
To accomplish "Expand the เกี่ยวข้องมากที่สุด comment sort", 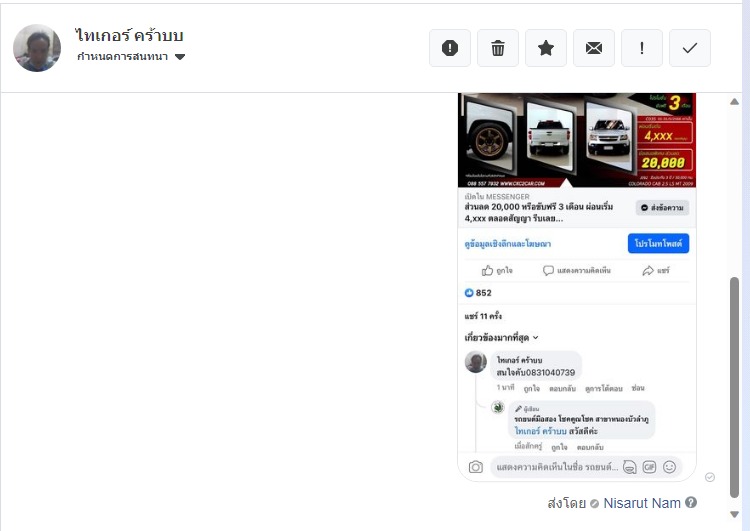I will tap(501, 338).
